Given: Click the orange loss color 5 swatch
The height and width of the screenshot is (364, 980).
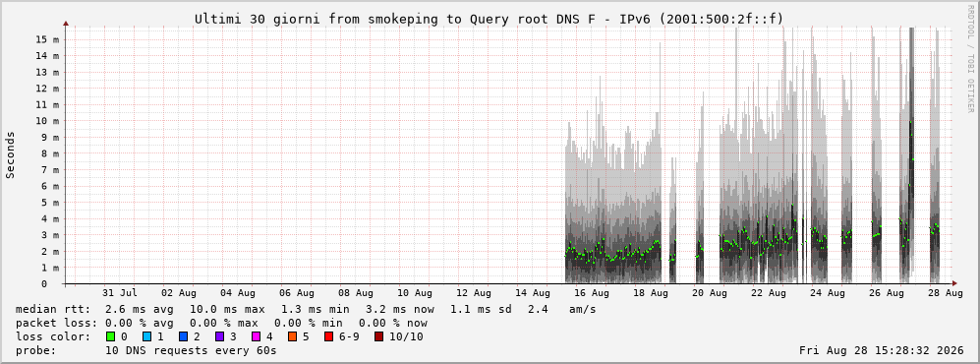Looking at the screenshot, I should (292, 336).
